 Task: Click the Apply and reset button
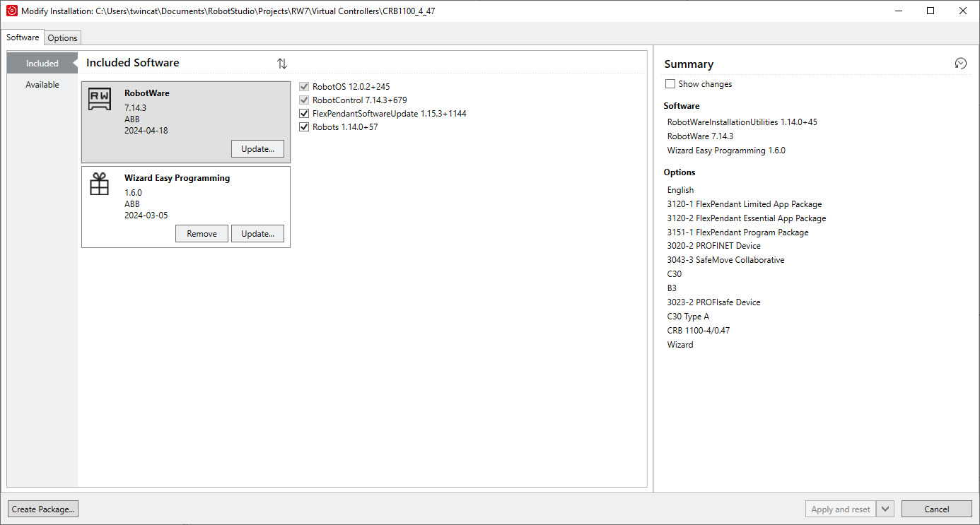[x=841, y=509]
